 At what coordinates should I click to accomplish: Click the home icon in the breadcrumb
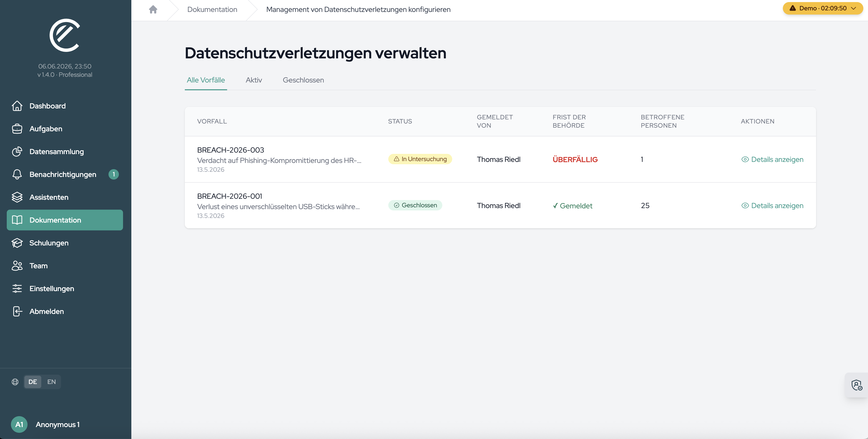coord(153,9)
